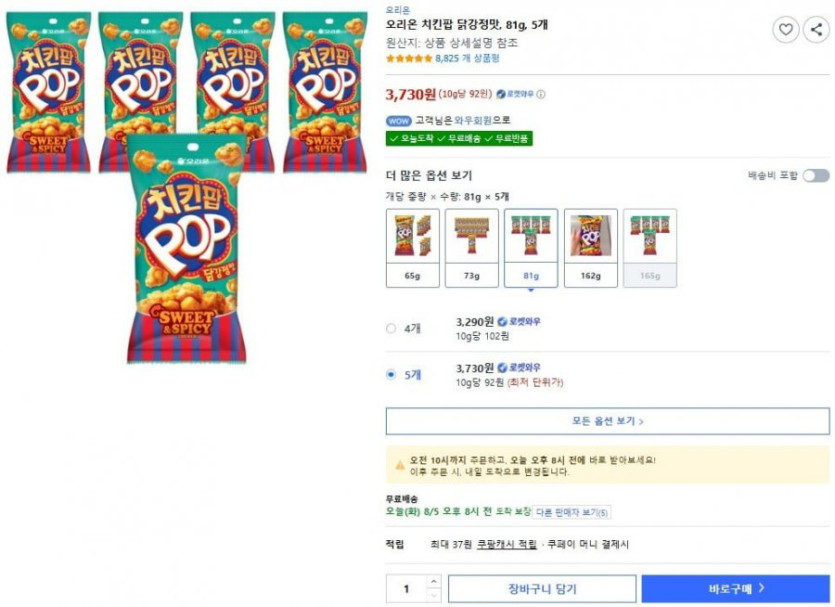Click the blue WOW membership badge
The image size is (835, 607).
tap(399, 120)
